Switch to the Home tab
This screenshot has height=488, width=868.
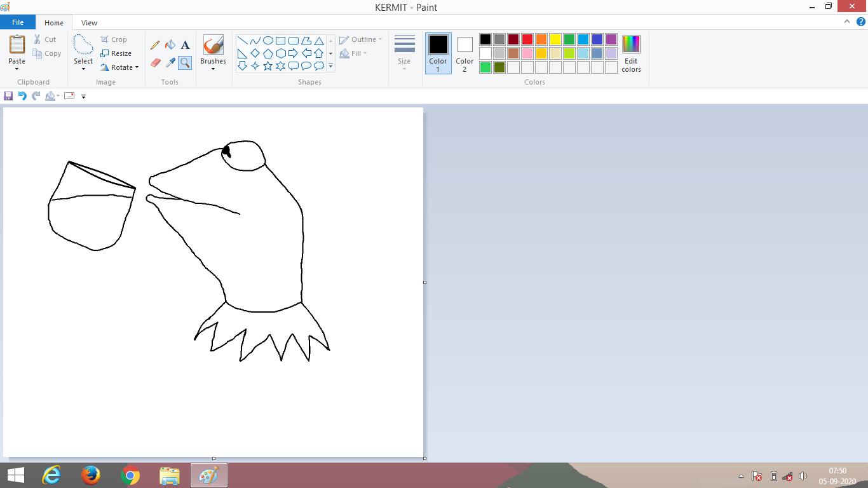[54, 23]
